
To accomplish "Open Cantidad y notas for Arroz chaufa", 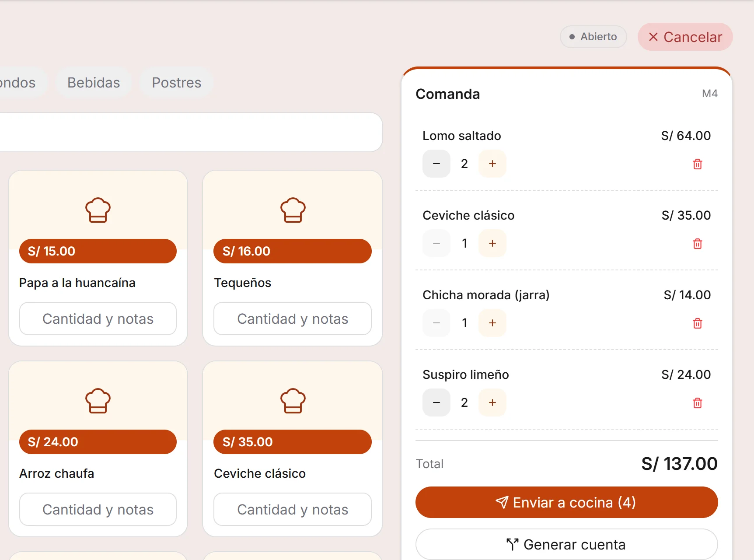I will pyautogui.click(x=98, y=509).
